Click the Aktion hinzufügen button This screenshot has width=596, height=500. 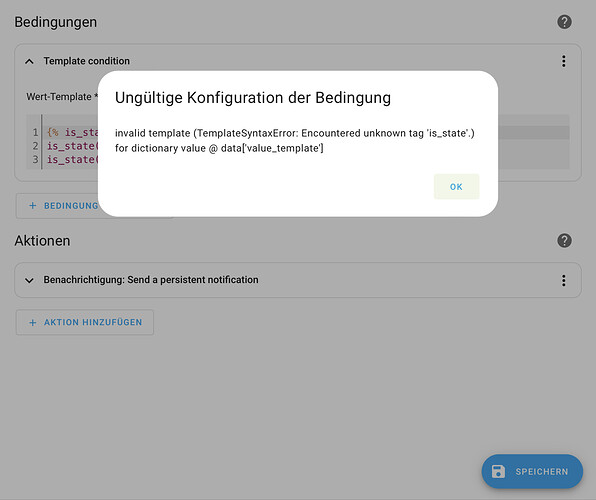point(85,322)
